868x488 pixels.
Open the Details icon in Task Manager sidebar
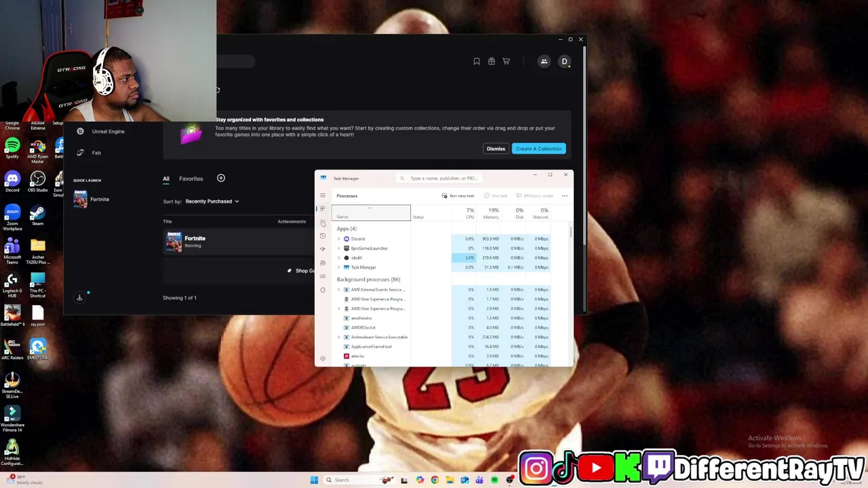click(323, 277)
